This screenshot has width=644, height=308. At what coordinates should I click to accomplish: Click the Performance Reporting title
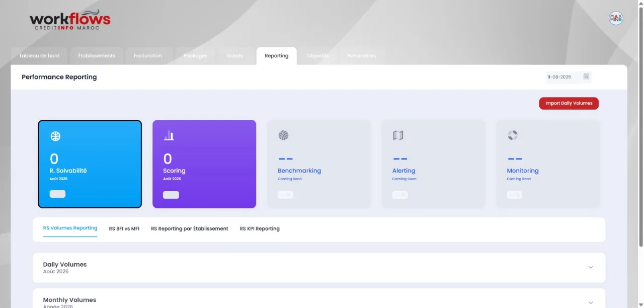(x=59, y=77)
